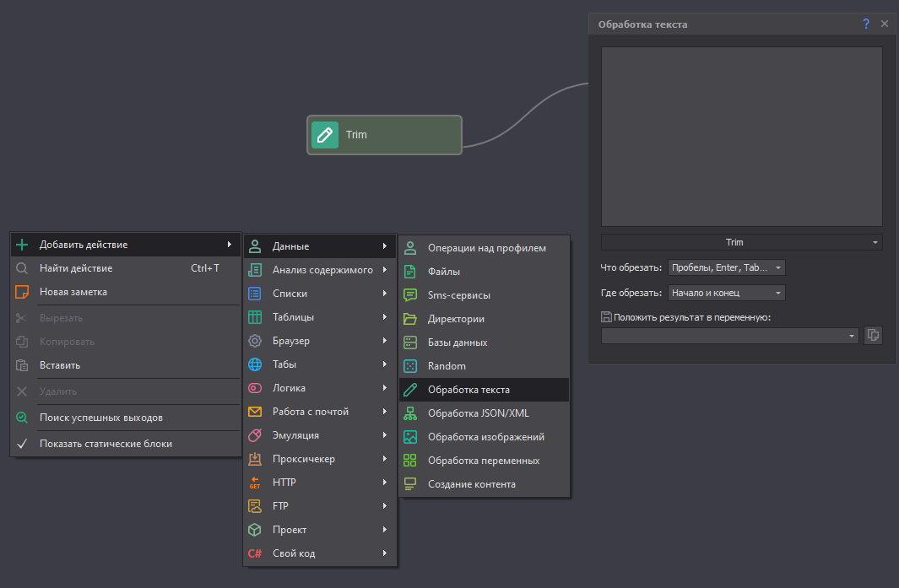Expand the Данные submenu arrow
The image size is (899, 588).
(x=385, y=246)
